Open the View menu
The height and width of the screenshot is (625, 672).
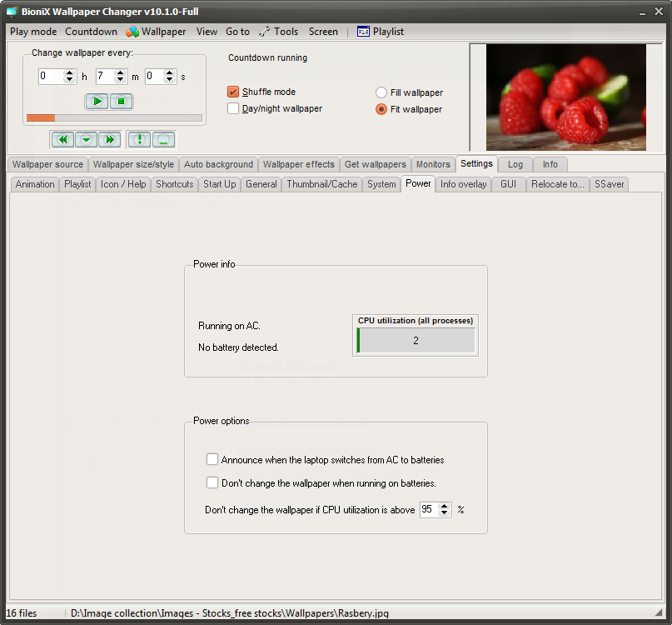click(x=207, y=32)
